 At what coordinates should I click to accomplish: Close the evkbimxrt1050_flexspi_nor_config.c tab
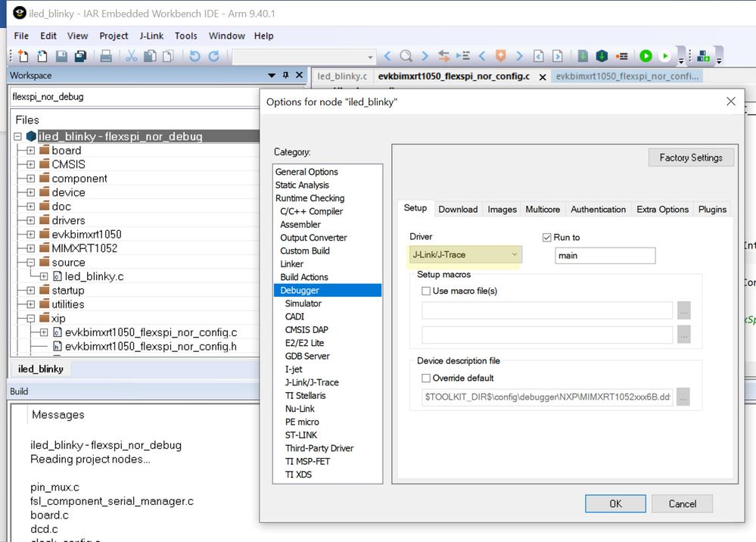(x=543, y=77)
